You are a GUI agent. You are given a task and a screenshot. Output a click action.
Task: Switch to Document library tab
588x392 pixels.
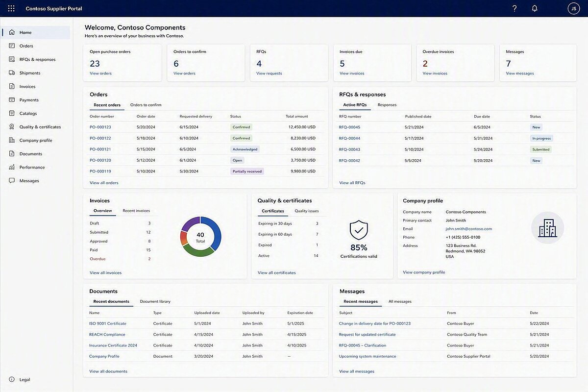point(155,301)
